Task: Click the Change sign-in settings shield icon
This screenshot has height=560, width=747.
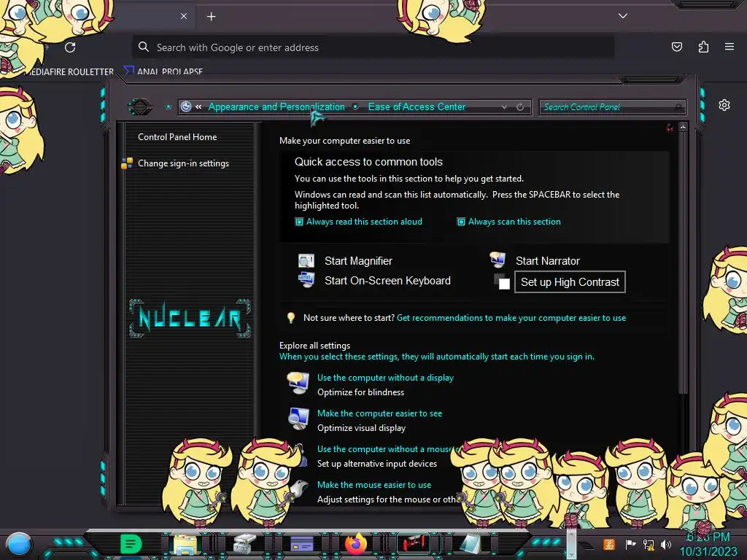Action: (127, 163)
